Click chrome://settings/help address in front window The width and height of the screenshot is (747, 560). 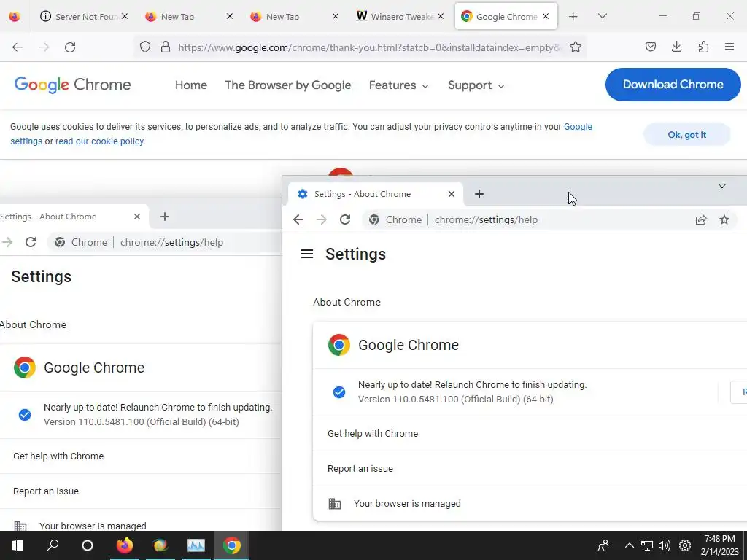486,220
